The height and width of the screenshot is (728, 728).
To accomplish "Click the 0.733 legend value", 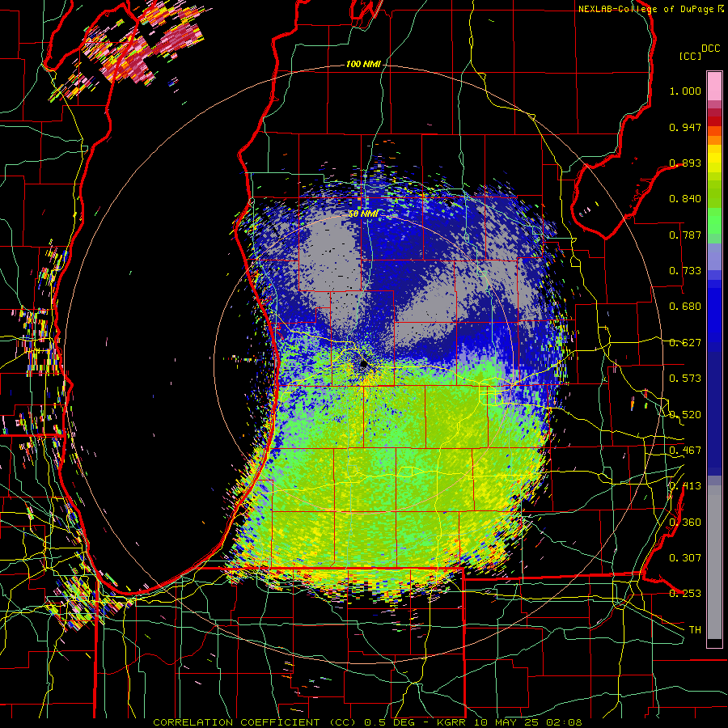I will [685, 271].
